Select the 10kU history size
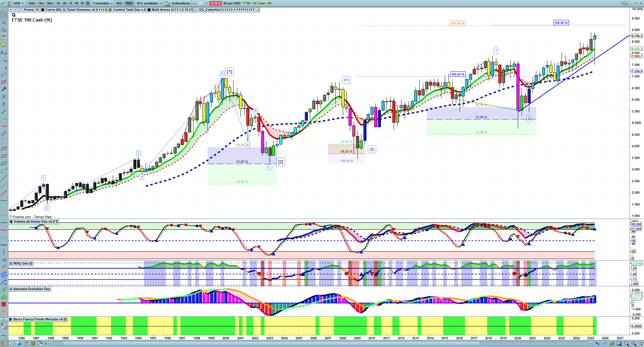Screen dimensions: 644x347 [x=129, y=3]
